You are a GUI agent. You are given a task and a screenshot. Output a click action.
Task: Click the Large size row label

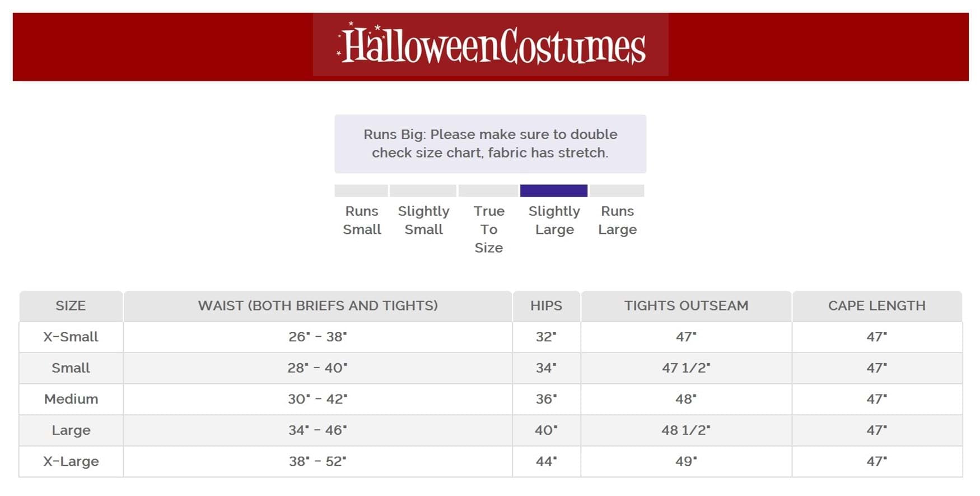[71, 430]
